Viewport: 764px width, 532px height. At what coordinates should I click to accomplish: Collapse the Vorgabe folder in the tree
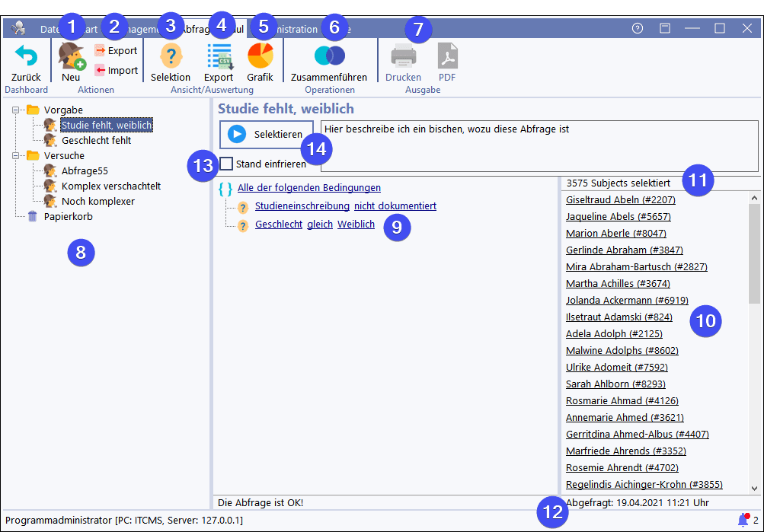[17, 110]
